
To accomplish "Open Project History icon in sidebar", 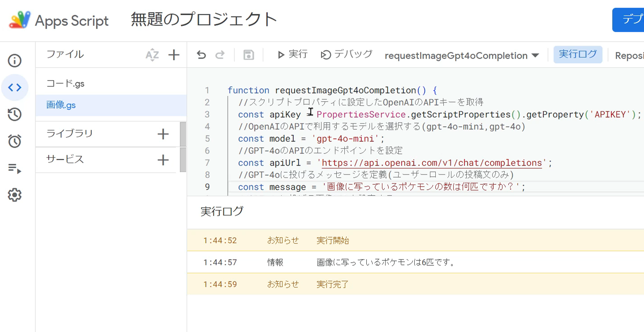I will pyautogui.click(x=15, y=115).
